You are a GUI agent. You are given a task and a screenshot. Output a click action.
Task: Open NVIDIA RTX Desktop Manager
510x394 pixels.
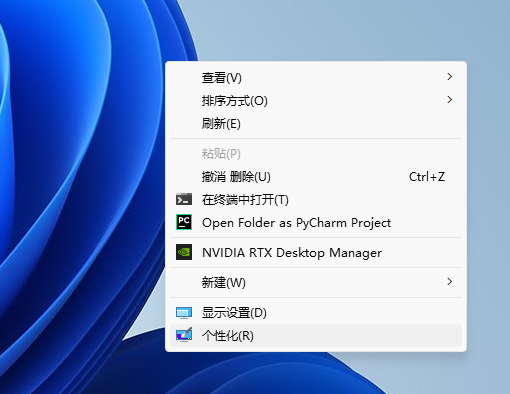click(x=316, y=252)
